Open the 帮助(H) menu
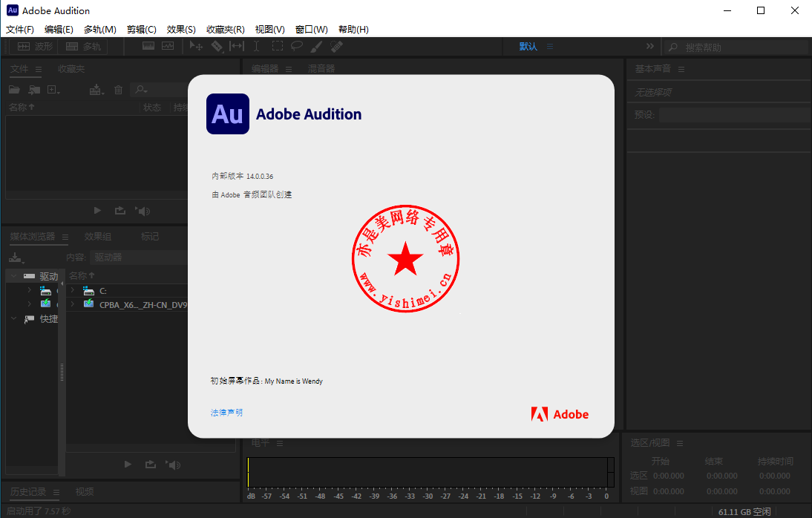Screen dimensions: 812x518 pos(353,30)
